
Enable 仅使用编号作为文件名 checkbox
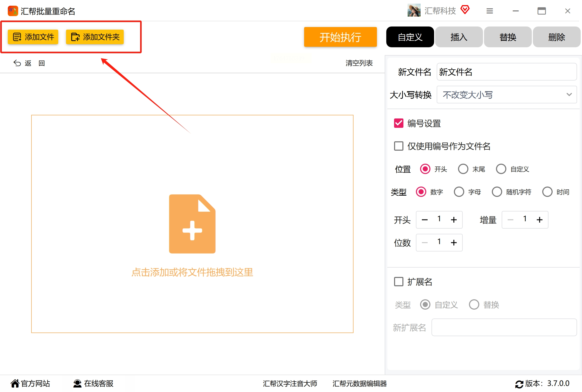click(x=398, y=146)
